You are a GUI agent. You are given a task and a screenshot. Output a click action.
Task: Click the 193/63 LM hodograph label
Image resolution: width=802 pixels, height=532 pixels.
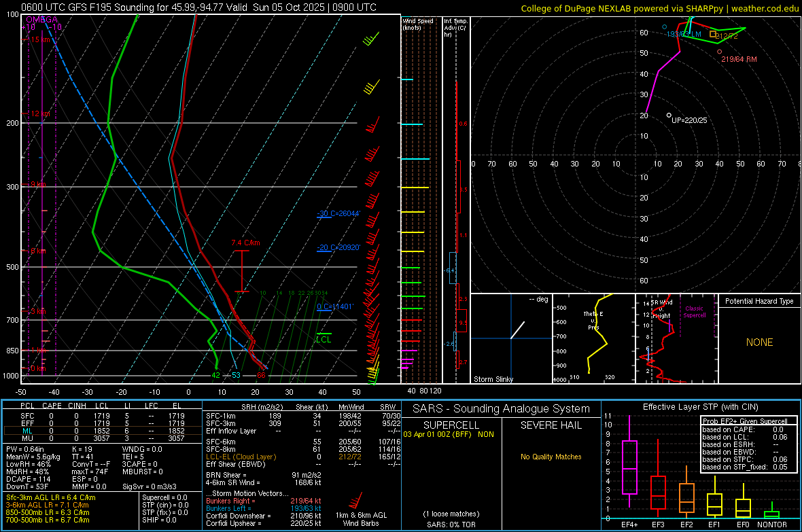(x=684, y=34)
